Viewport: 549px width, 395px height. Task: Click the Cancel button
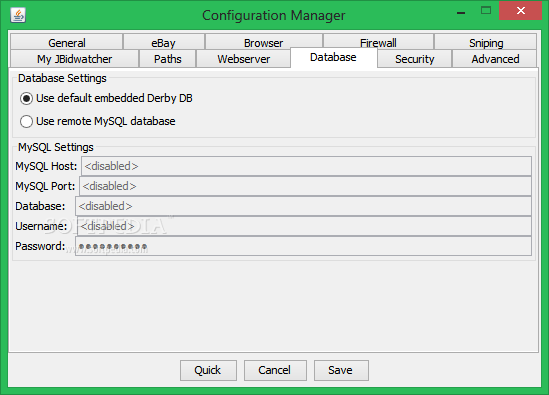click(x=275, y=370)
